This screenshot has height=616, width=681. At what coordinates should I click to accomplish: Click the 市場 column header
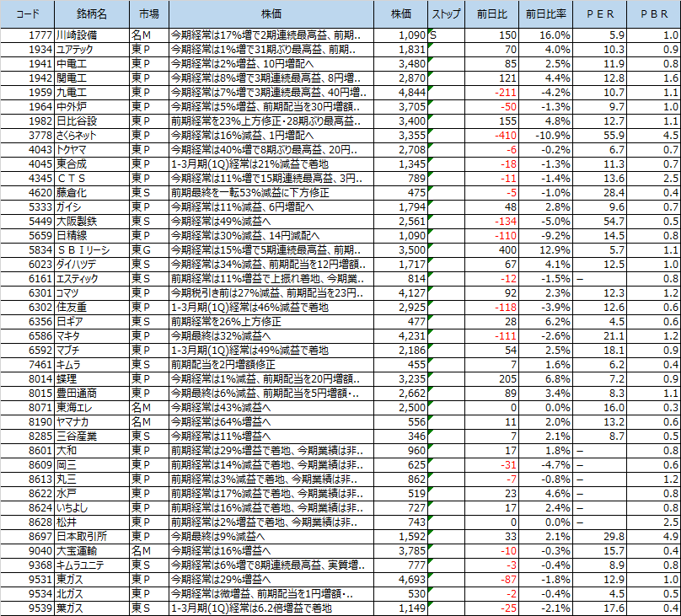point(149,13)
